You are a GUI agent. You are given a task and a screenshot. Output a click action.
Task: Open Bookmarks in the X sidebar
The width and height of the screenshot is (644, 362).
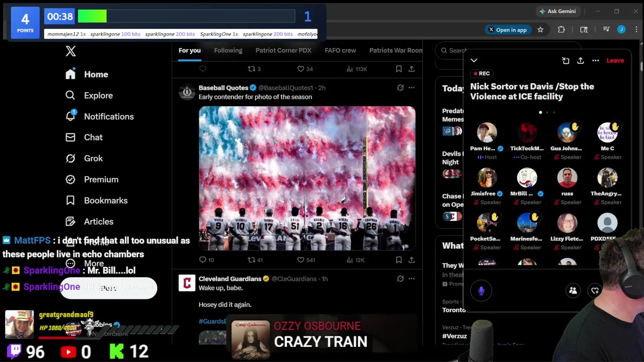tap(97, 201)
